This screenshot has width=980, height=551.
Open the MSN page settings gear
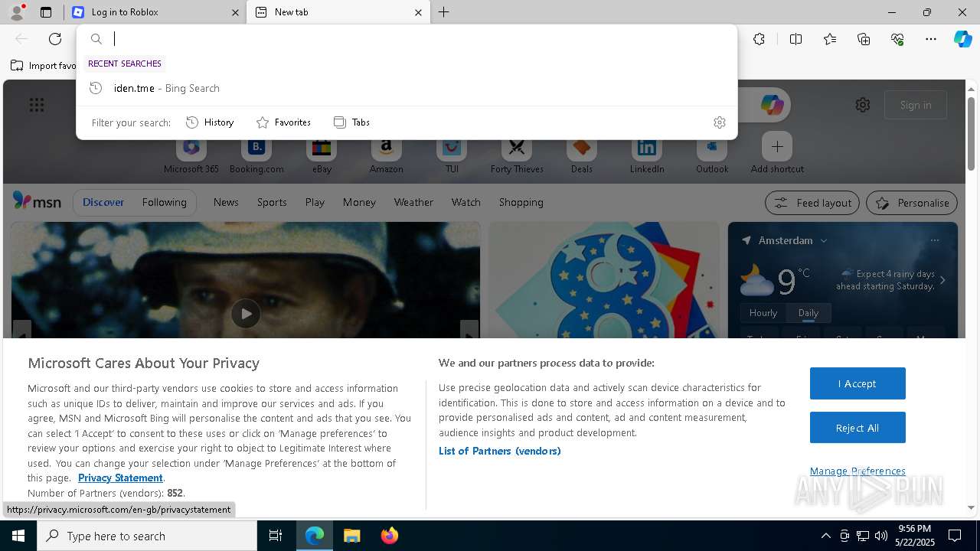pos(863,105)
